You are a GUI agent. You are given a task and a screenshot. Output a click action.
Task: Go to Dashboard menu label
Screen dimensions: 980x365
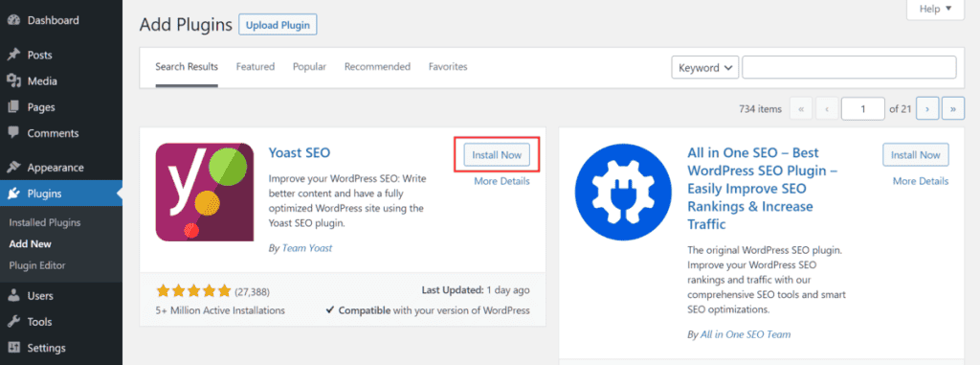(54, 20)
